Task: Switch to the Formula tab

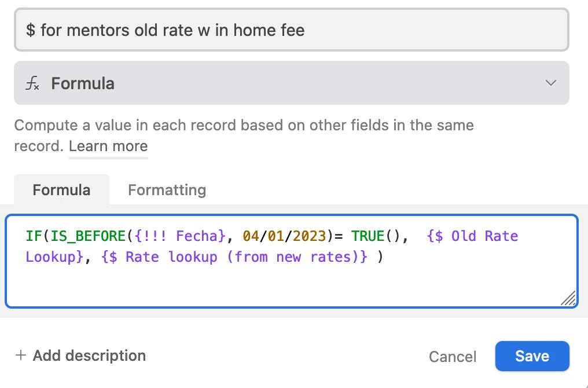Action: [x=61, y=190]
